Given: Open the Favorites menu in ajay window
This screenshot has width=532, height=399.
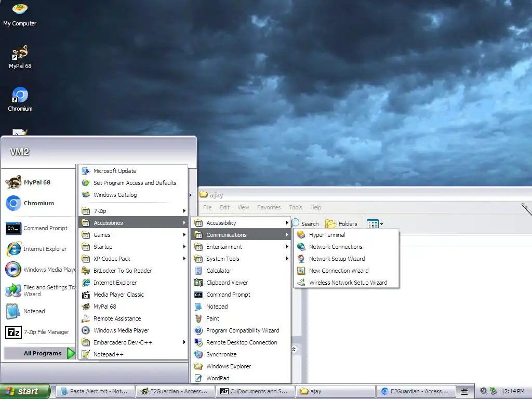Looking at the screenshot, I should 269,207.
